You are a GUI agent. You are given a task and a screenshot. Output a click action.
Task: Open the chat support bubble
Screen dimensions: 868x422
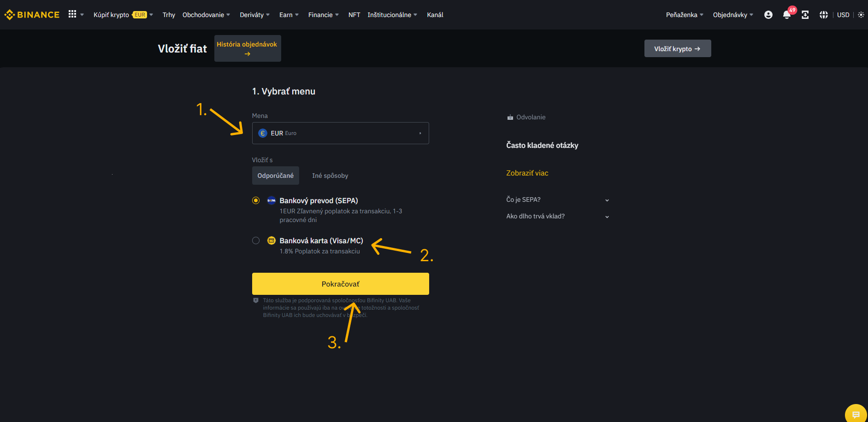coord(856,414)
